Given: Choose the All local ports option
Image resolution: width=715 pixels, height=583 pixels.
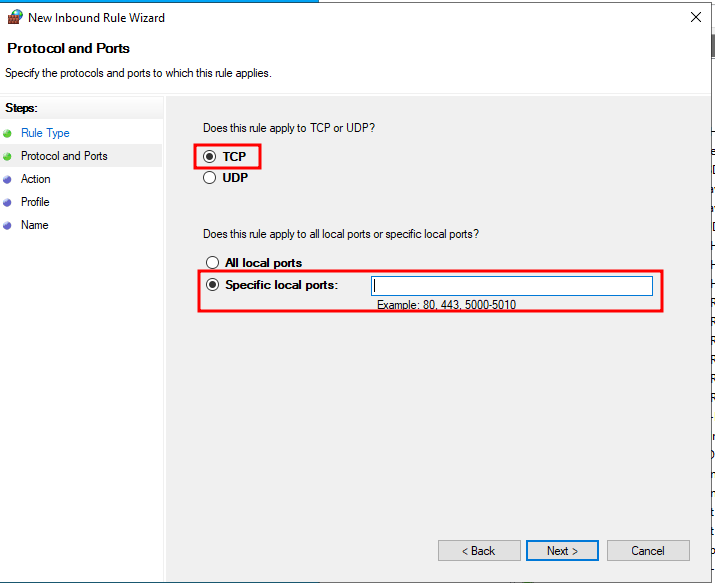Looking at the screenshot, I should coord(212,263).
